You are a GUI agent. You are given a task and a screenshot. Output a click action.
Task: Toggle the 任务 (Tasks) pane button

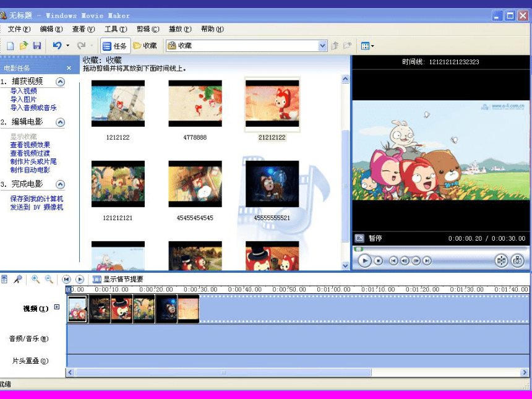115,46
